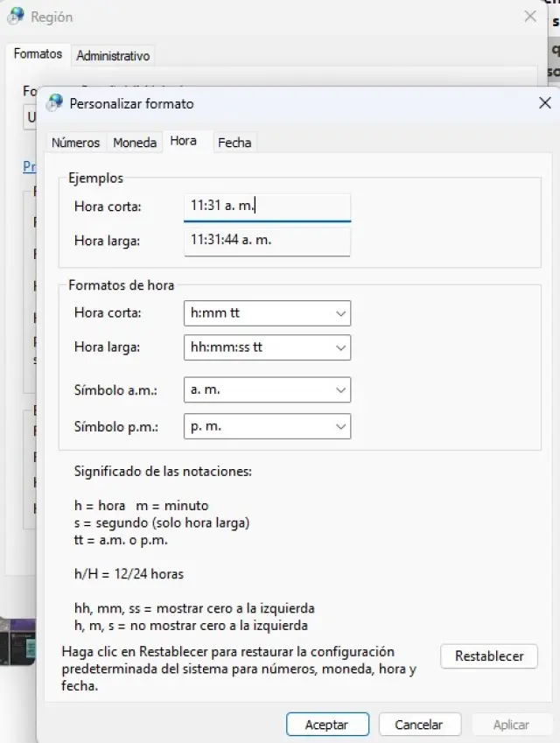This screenshot has height=743, width=560.
Task: Click the Hora larga example field
Action: tap(267, 241)
